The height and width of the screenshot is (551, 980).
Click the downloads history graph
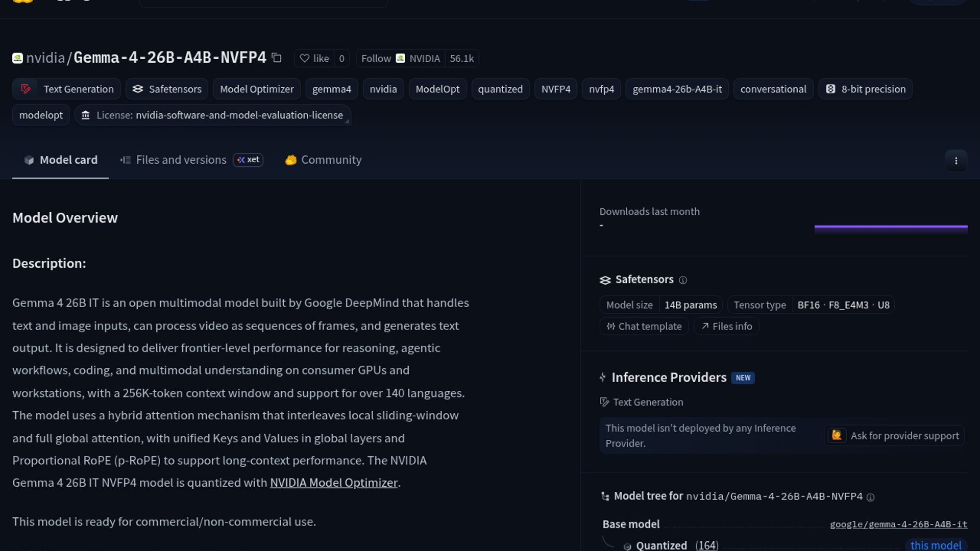coord(891,229)
